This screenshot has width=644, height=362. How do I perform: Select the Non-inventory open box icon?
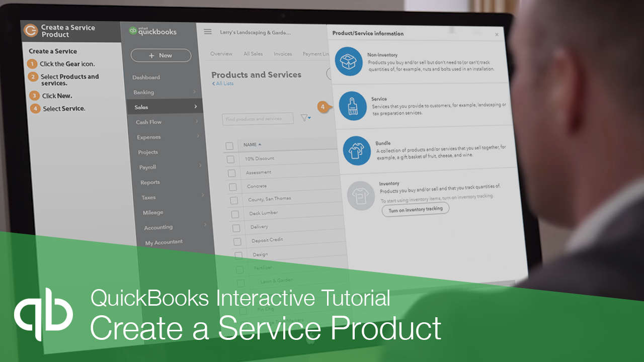pos(349,61)
